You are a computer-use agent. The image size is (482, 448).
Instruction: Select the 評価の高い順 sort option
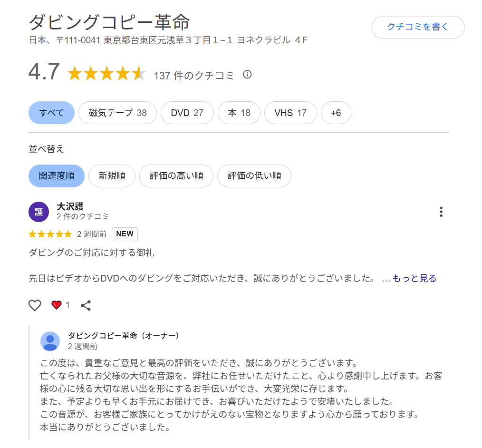[176, 175]
